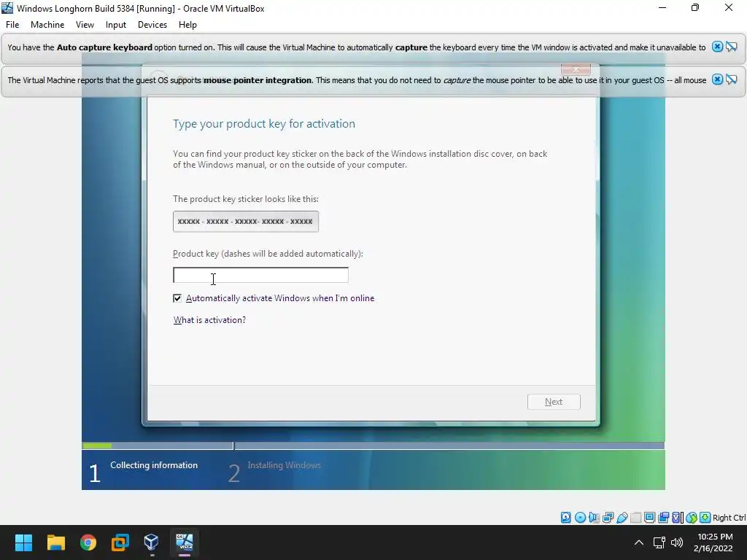
Task: Click the keyboard capture green arrow icon
Action: pos(705,518)
